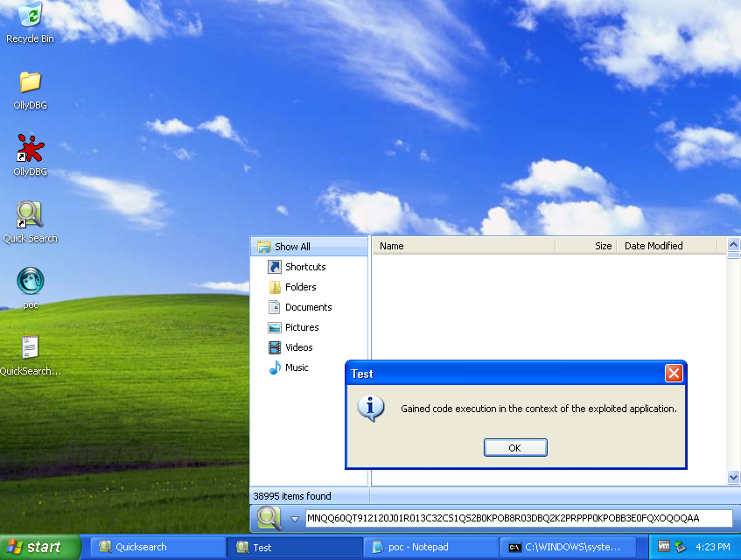Viewport: 741px width, 560px height.
Task: Click the Documents filter icon
Action: [x=275, y=307]
